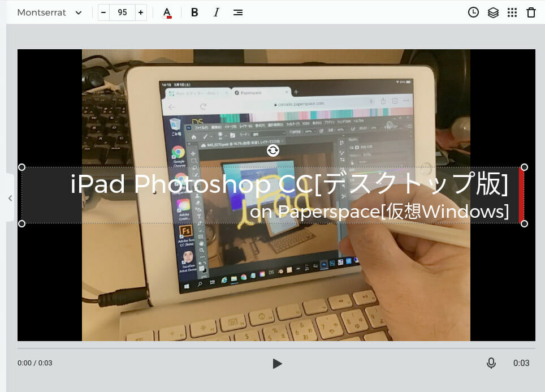Click the 0:00 / 0:03 time indicator

34,363
